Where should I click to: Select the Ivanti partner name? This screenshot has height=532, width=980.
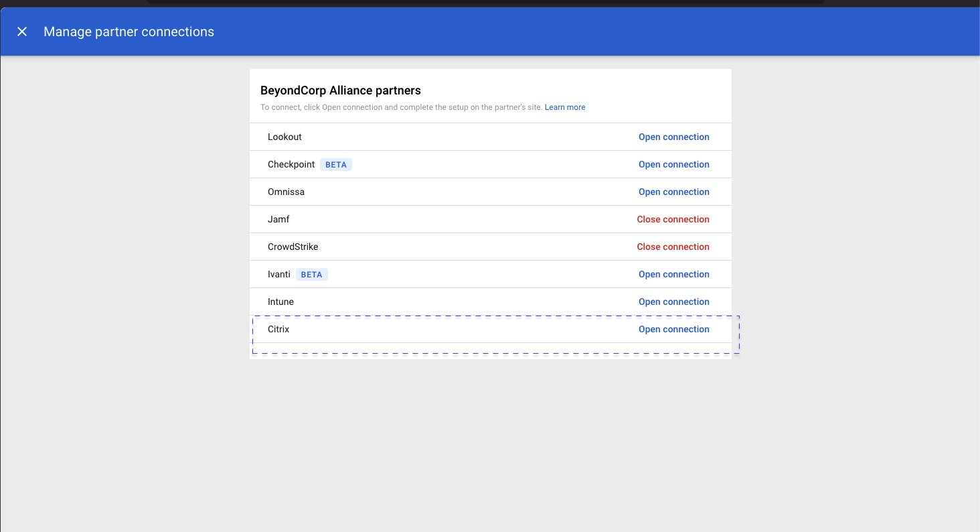point(279,274)
